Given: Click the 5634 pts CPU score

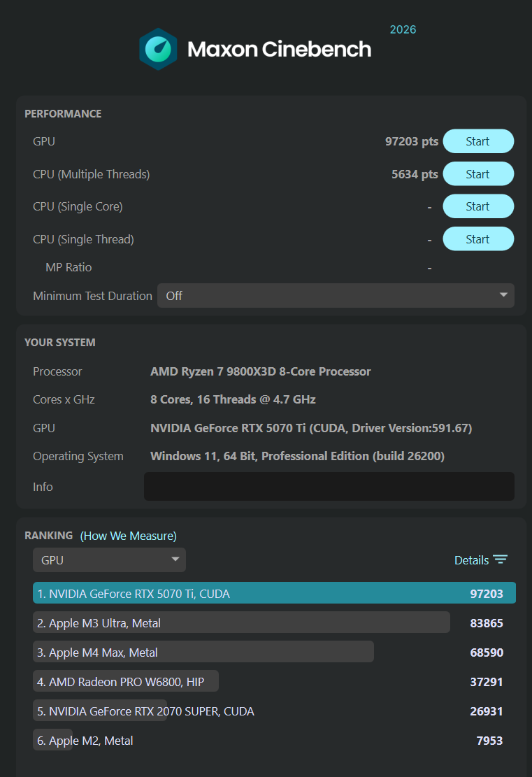Looking at the screenshot, I should coord(415,174).
